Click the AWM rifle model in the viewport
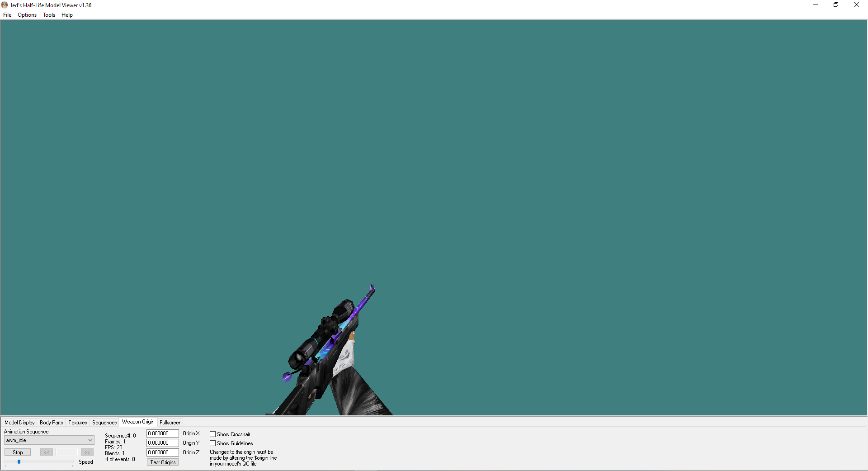Image resolution: width=868 pixels, height=471 pixels. coord(323,353)
